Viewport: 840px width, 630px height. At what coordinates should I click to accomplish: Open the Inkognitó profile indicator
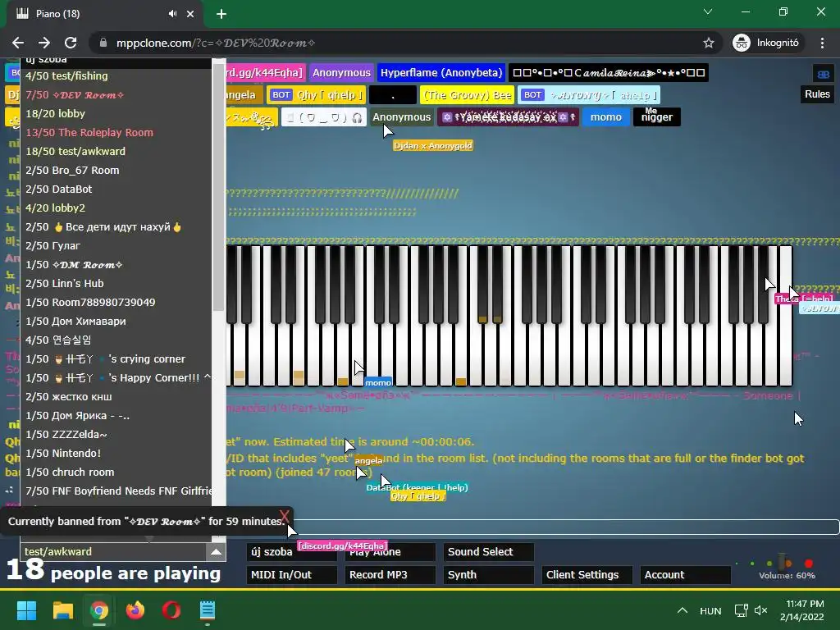tap(766, 43)
